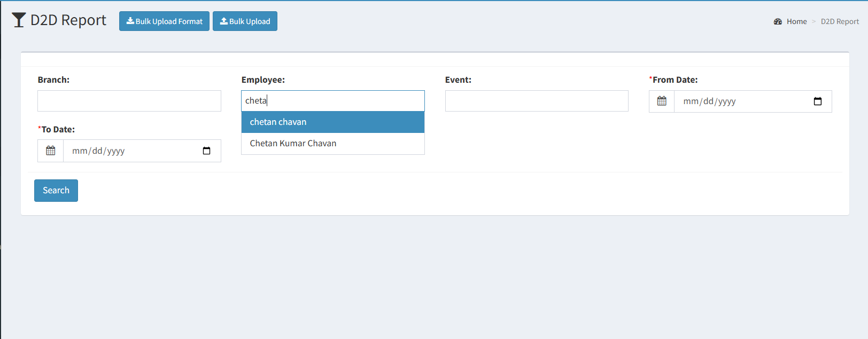
Task: Click the To Date: label
Action: click(57, 129)
